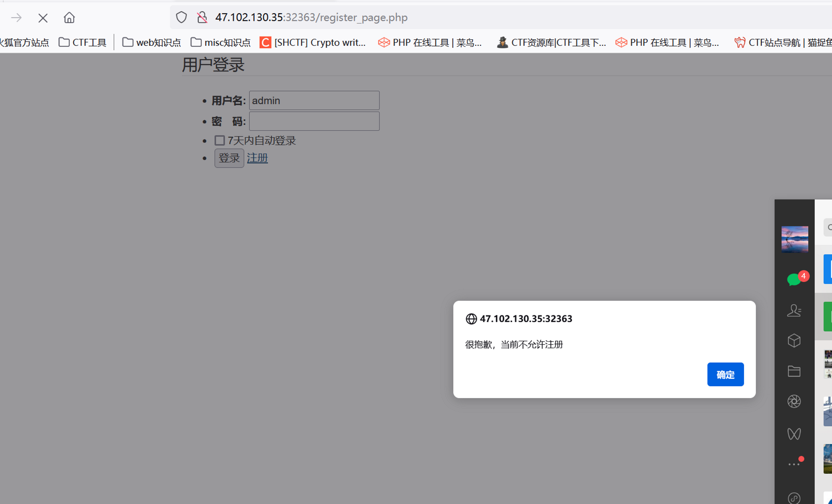Click the 密码 input field

click(314, 121)
